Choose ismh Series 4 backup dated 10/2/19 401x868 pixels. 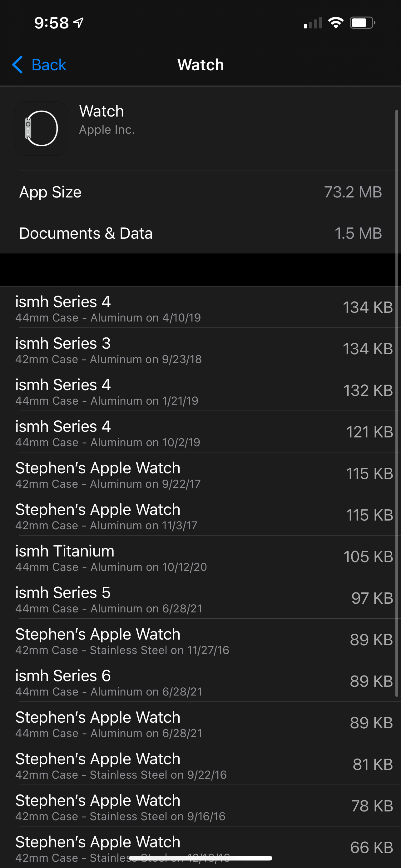click(200, 432)
